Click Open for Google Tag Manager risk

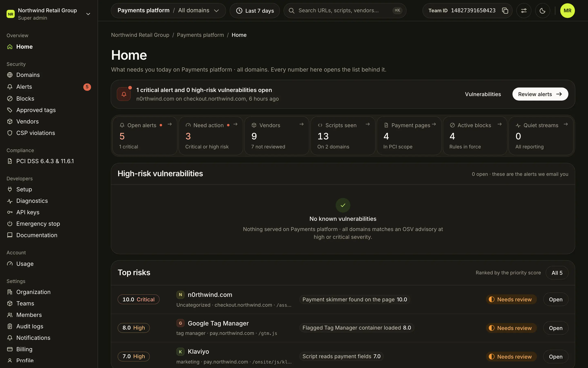[x=556, y=328]
